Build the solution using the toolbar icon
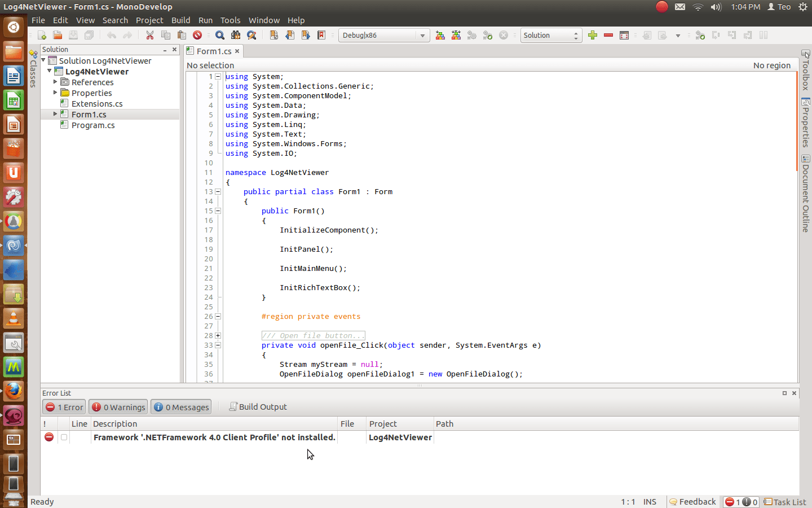 tap(440, 35)
